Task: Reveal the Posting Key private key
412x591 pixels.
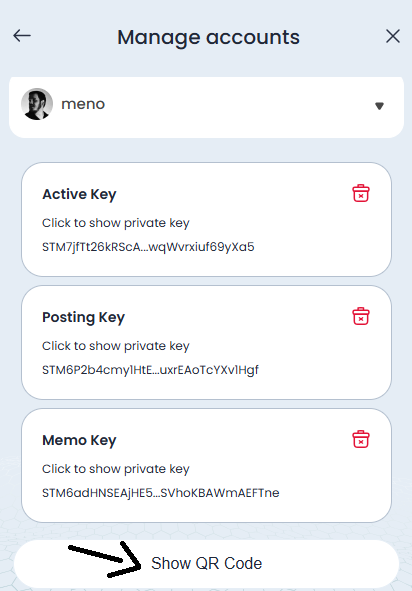Action: tap(115, 346)
